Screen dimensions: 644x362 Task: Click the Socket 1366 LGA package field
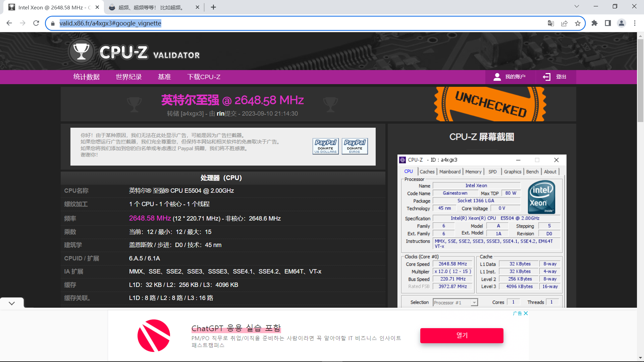tap(476, 200)
